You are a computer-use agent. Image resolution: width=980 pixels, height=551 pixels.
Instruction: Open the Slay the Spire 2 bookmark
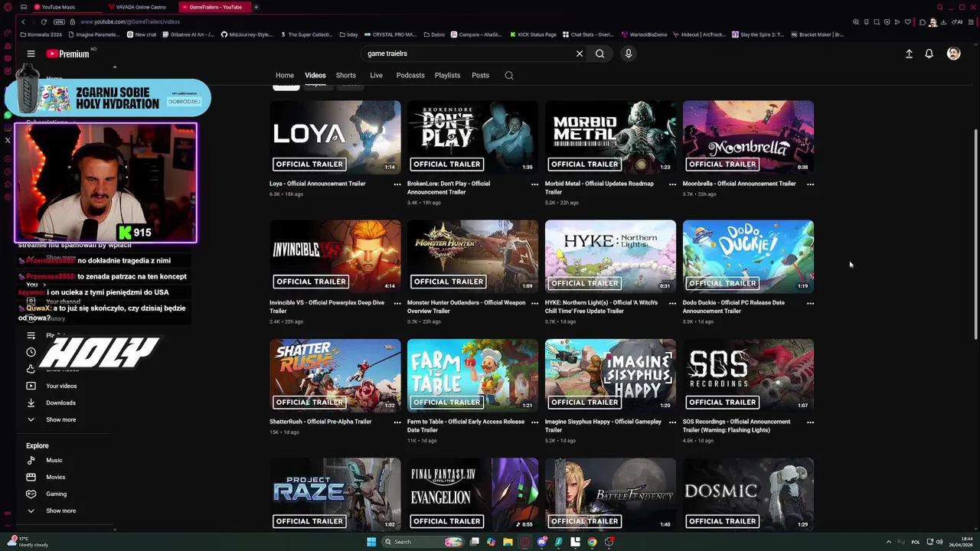[758, 34]
